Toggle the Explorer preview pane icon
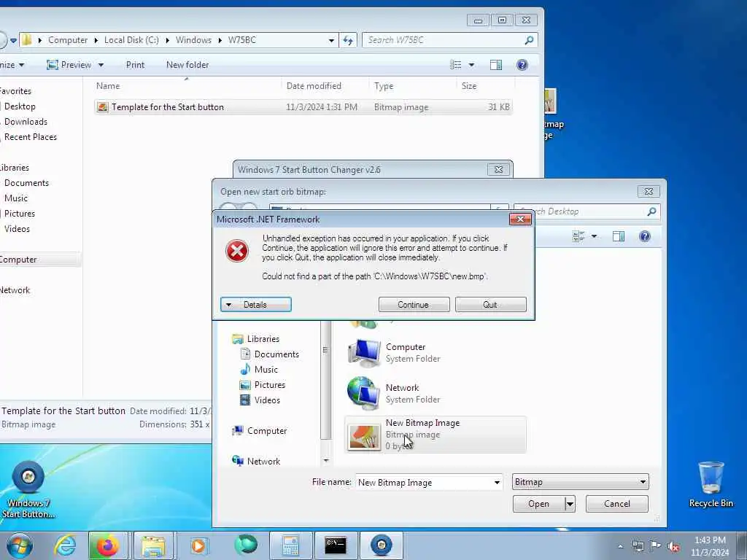Image resolution: width=747 pixels, height=560 pixels. (x=496, y=65)
